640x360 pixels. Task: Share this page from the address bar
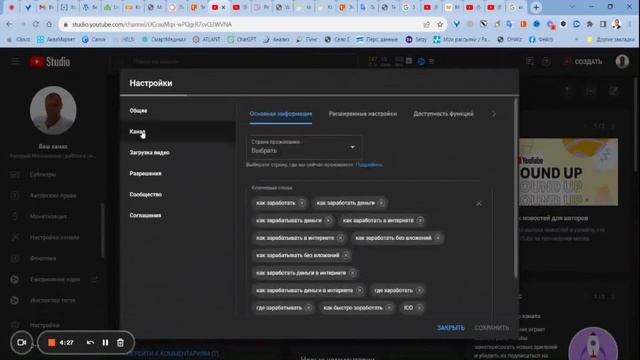427,24
